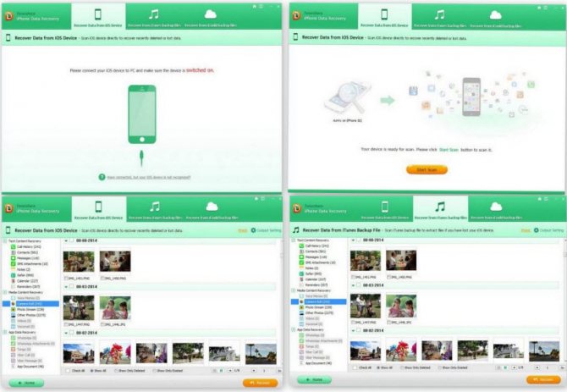Tick the 08-08-2014 group checkbox in the iOS Device results window
The image size is (567, 392).
pos(72,240)
